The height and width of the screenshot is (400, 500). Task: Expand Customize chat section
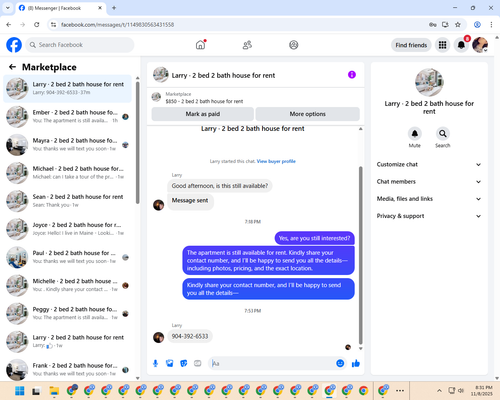point(429,164)
